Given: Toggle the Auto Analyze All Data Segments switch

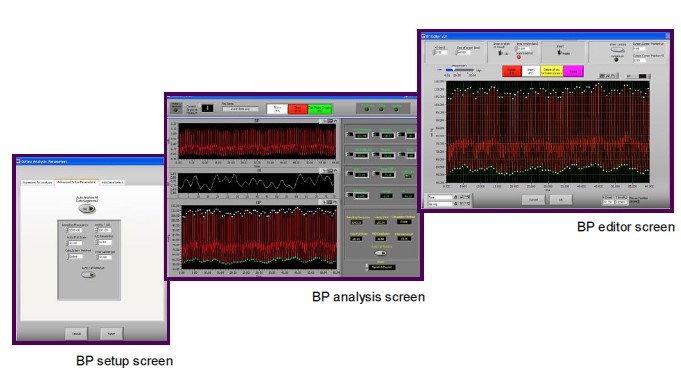Looking at the screenshot, I should click(87, 209).
